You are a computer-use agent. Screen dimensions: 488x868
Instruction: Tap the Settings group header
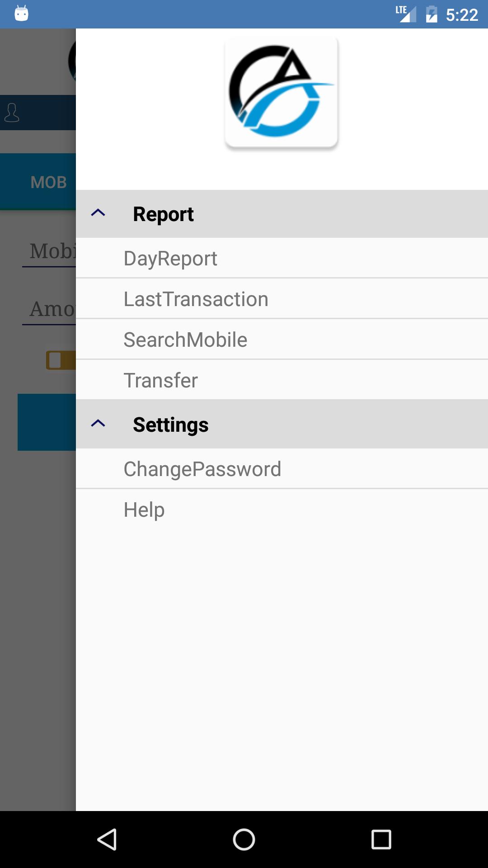tap(171, 425)
